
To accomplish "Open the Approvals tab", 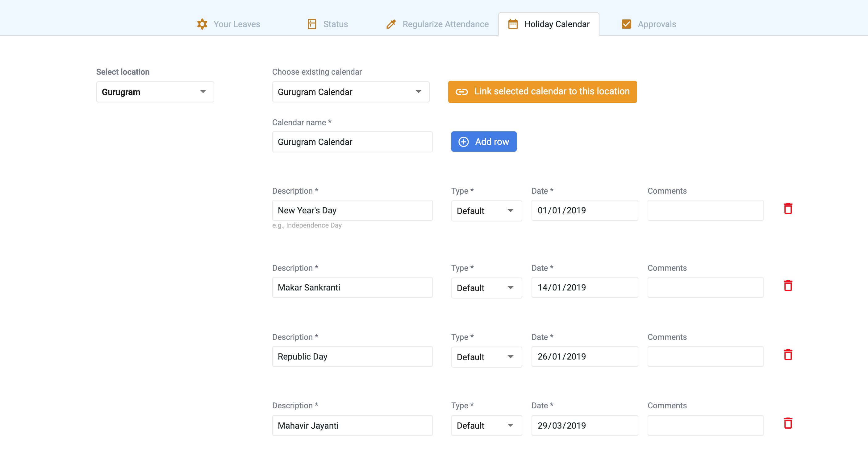I will pos(649,24).
